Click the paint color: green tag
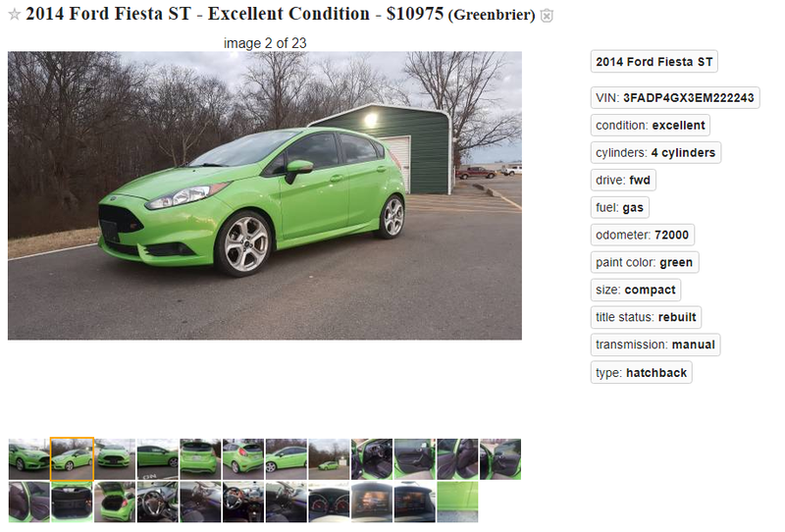Screen dimensions: 785x532 point(645,262)
